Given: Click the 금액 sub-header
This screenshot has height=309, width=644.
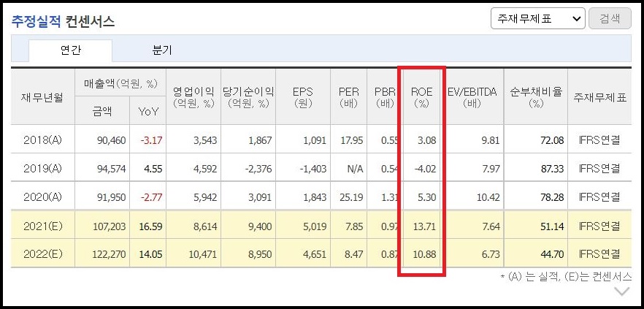Looking at the screenshot, I should (x=102, y=111).
